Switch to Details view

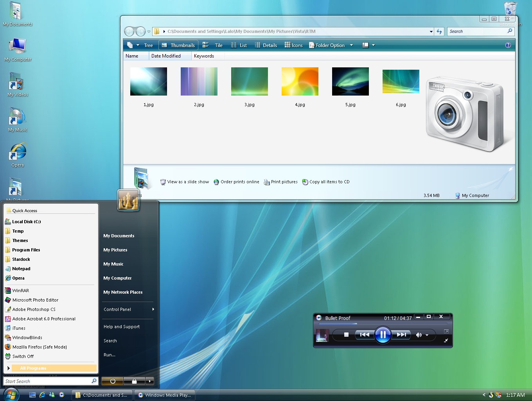tap(266, 45)
